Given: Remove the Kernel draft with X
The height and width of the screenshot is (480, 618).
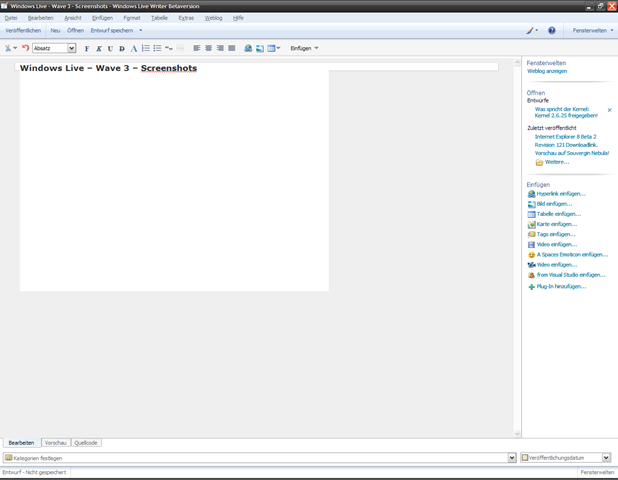Looking at the screenshot, I should 610,110.
